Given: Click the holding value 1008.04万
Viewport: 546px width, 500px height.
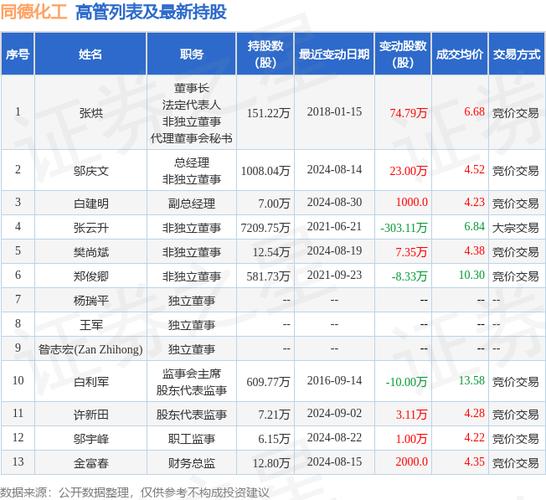Looking at the screenshot, I should [x=265, y=171].
